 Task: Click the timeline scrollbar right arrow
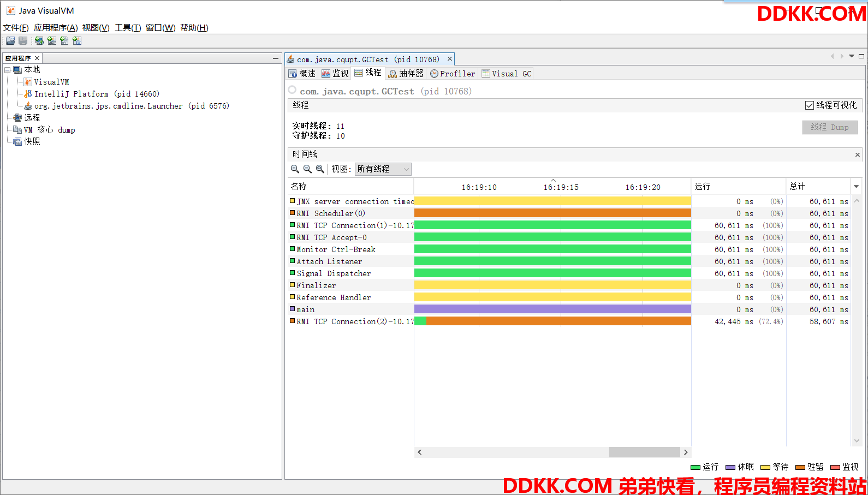pos(686,452)
